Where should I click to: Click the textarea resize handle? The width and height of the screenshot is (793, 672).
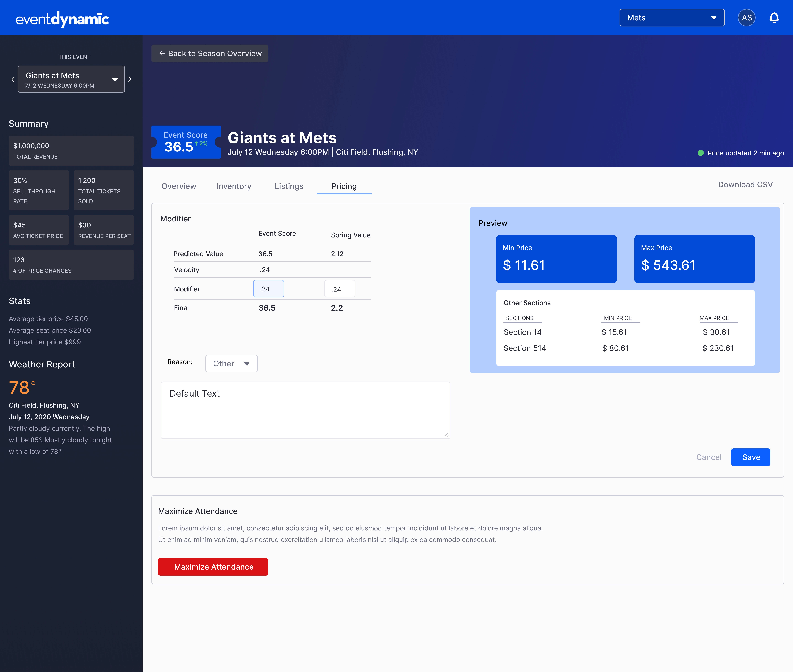pyautogui.click(x=446, y=435)
